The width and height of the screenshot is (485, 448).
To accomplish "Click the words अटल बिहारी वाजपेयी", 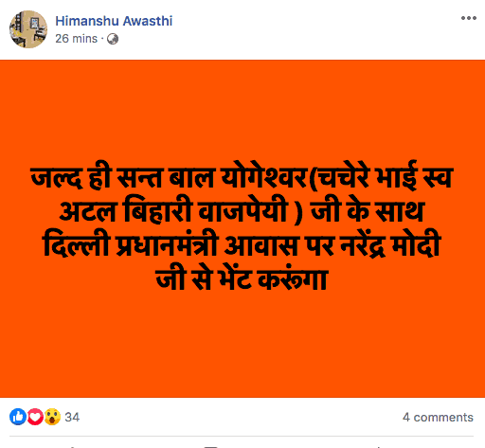I will coord(173,210).
